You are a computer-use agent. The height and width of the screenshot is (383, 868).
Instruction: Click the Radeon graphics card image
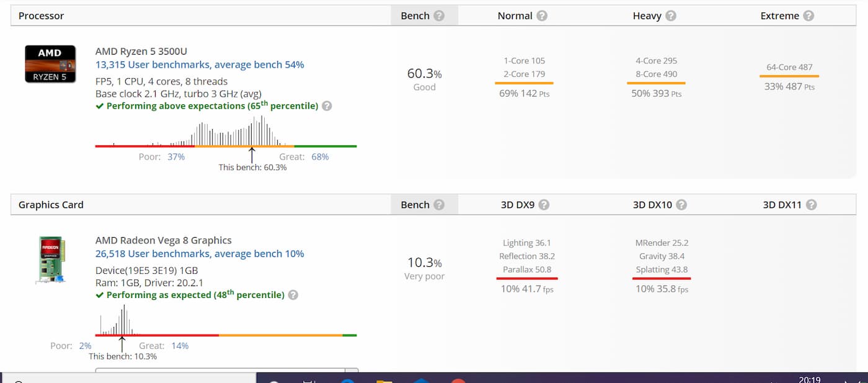50,259
